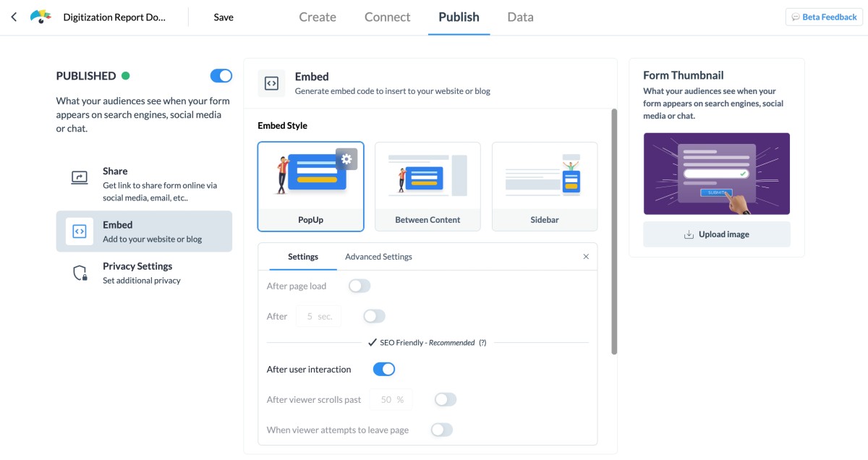
Task: Disable the After user interaction toggle
Action: [384, 369]
